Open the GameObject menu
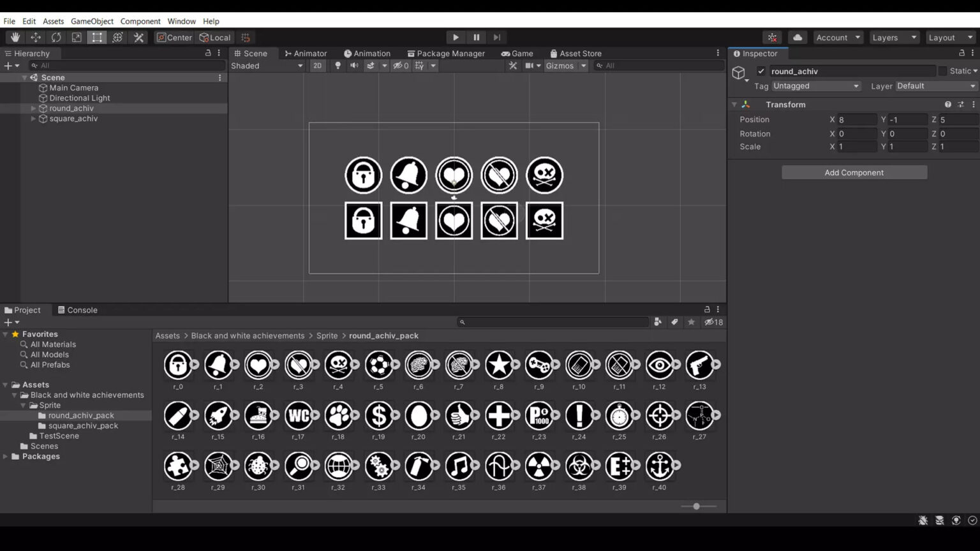 [92, 21]
